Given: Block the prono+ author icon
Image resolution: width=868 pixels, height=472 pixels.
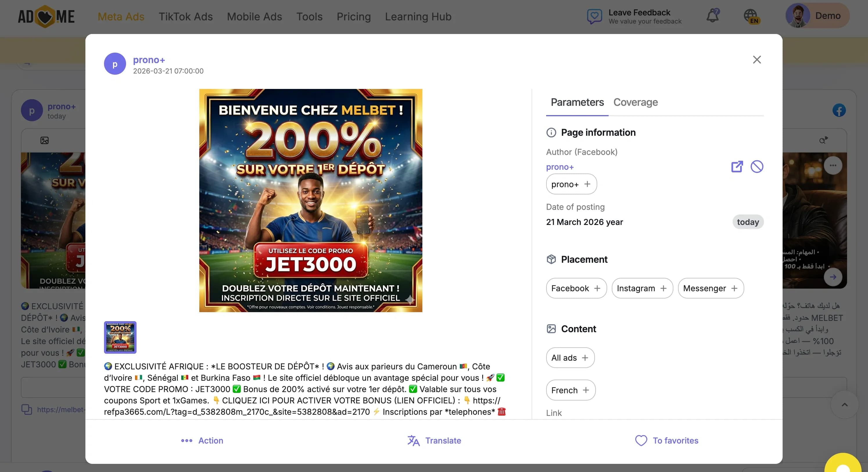Looking at the screenshot, I should pos(756,167).
